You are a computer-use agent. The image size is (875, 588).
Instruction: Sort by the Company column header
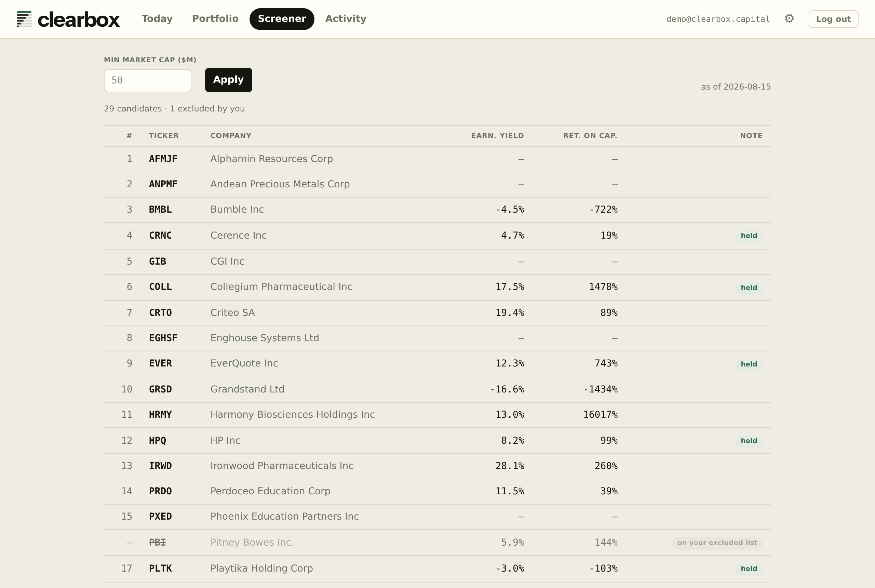[231, 136]
